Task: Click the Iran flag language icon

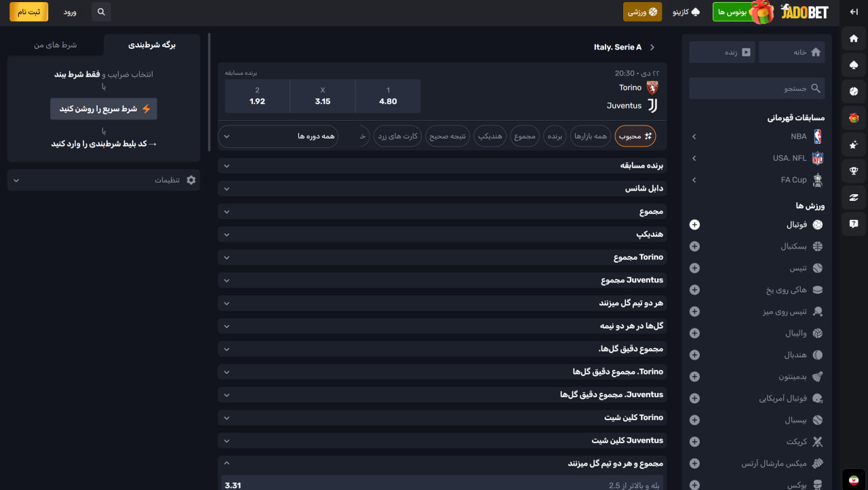Action: (x=854, y=480)
